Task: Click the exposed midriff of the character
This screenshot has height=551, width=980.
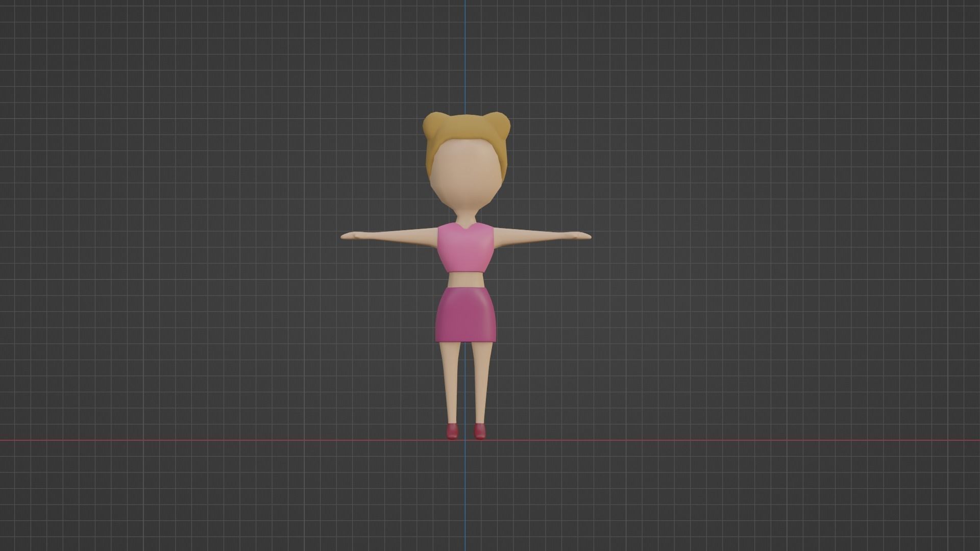Action: pyautogui.click(x=465, y=280)
